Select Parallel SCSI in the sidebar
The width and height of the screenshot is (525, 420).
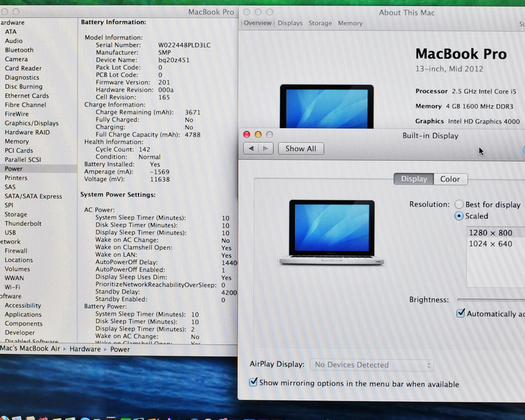[x=23, y=160]
